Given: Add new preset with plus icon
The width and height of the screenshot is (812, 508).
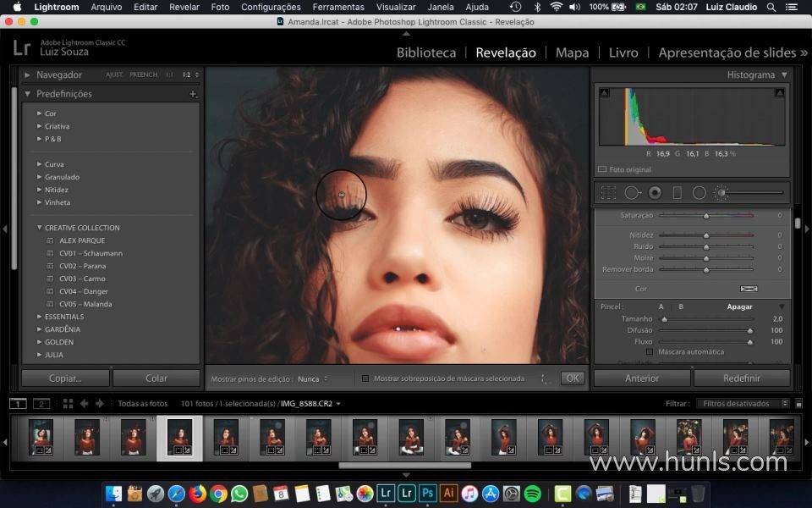Looking at the screenshot, I should point(193,94).
